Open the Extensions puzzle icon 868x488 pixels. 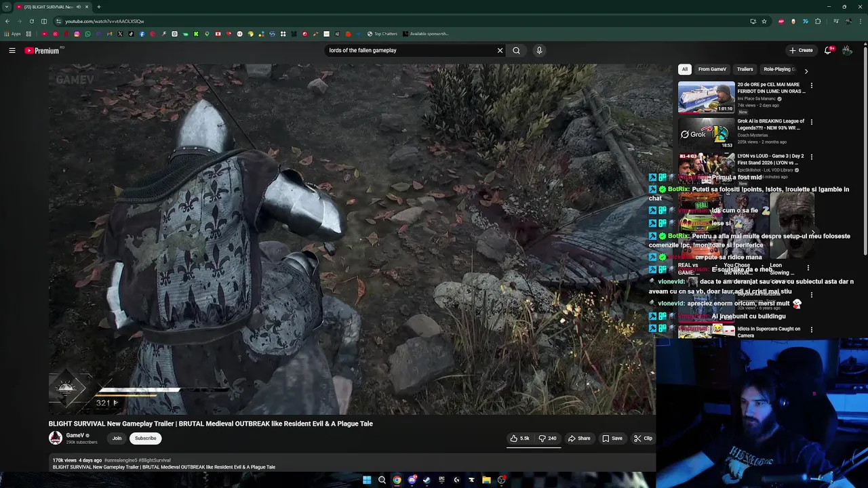pyautogui.click(x=818, y=21)
